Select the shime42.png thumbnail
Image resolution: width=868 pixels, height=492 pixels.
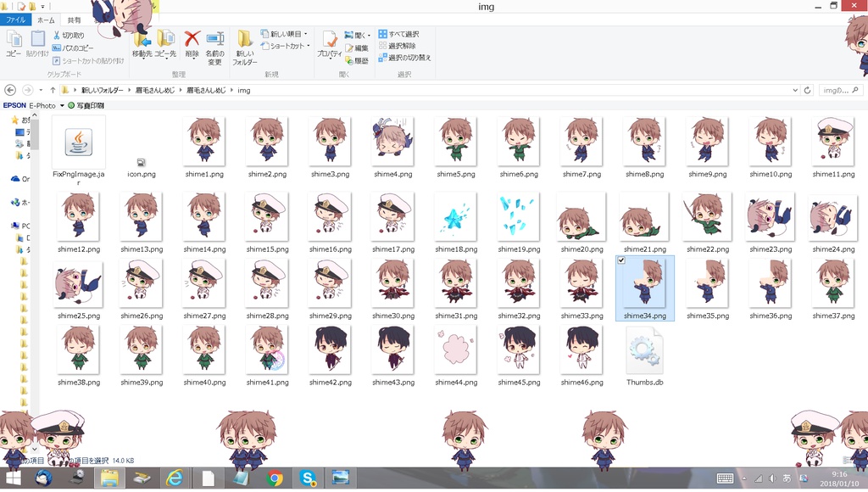click(x=331, y=349)
